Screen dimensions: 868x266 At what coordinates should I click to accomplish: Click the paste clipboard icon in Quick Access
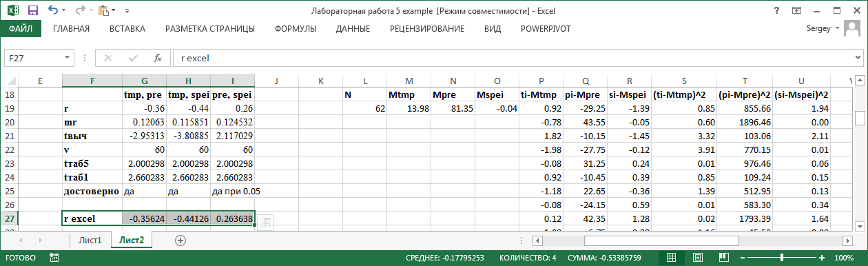(x=104, y=10)
